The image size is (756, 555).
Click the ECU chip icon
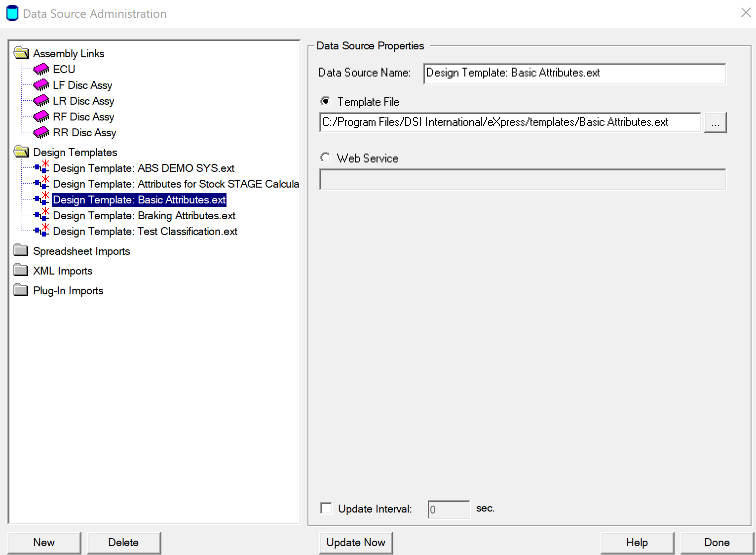pos(41,69)
